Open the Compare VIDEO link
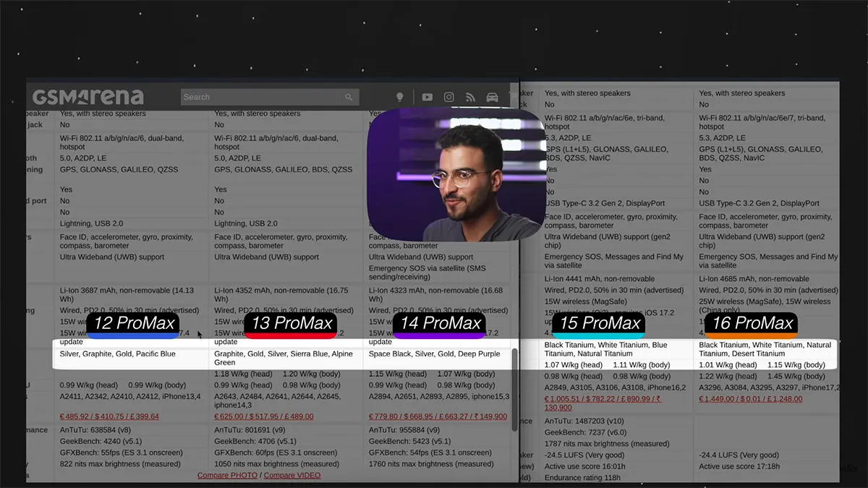This screenshot has width=868, height=488. (292, 475)
